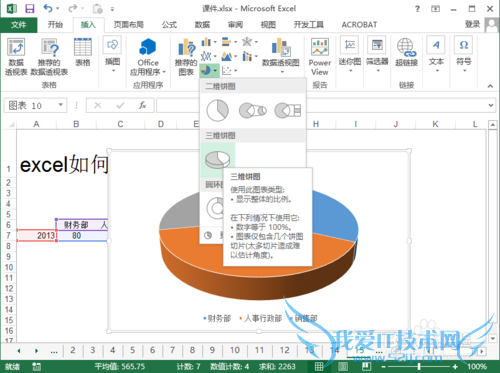The height and width of the screenshot is (373, 500).
Task: Open Customize Quick Access Toolbar dropdown
Action: coord(113,9)
